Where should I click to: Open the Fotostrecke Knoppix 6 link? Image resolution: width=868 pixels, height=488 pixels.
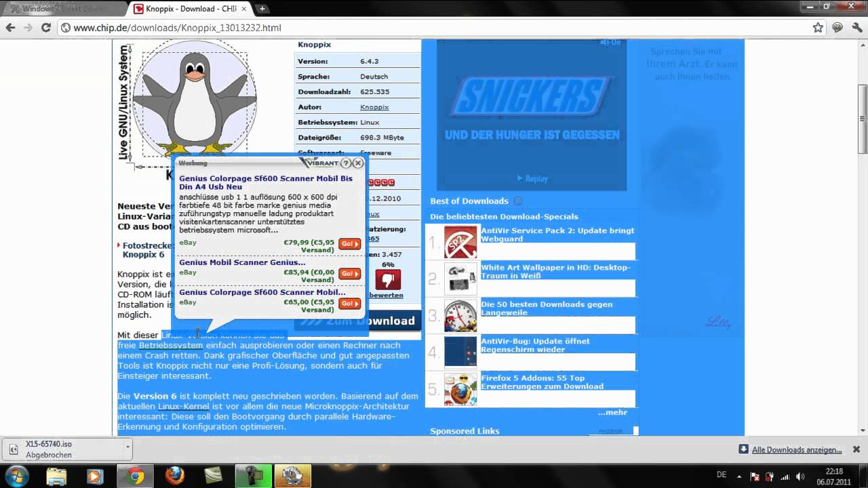(x=147, y=250)
